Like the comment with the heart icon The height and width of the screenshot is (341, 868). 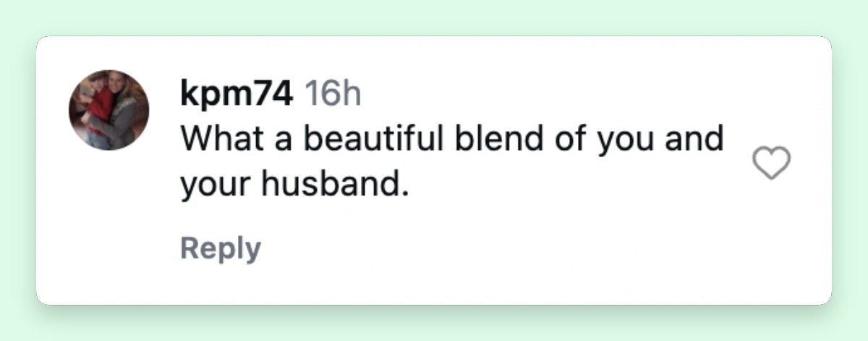coord(773,163)
